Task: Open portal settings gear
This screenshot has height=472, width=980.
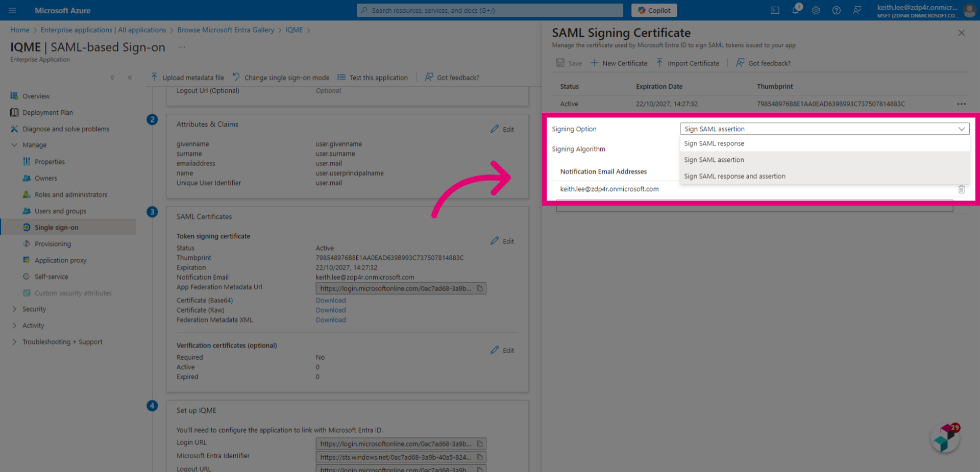Action: [816, 10]
